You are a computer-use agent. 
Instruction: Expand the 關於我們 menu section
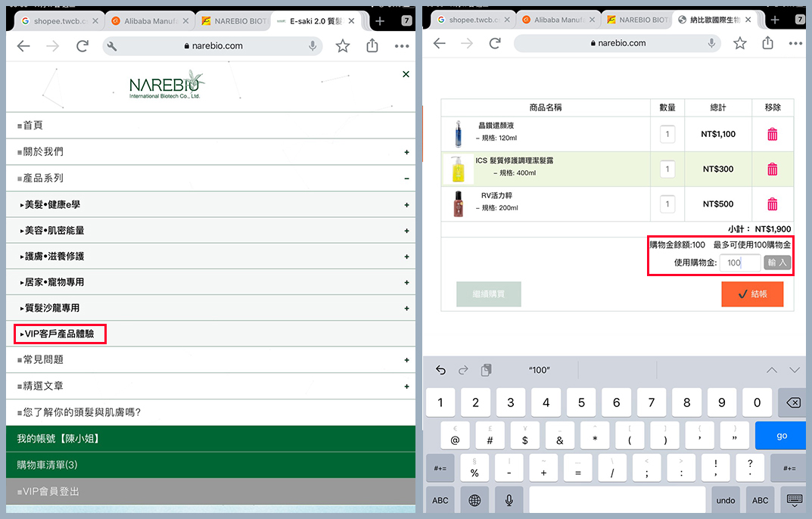click(x=406, y=152)
